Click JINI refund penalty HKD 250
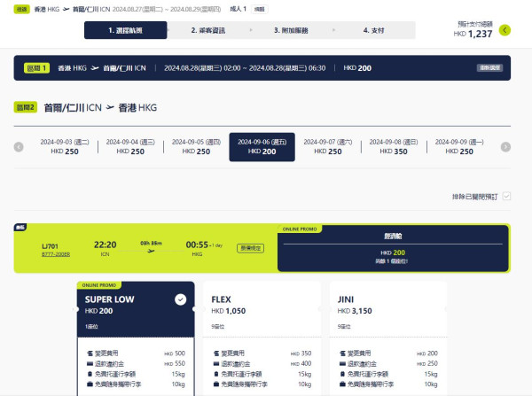Screen dimensions: 532x396 pyautogui.click(x=427, y=363)
